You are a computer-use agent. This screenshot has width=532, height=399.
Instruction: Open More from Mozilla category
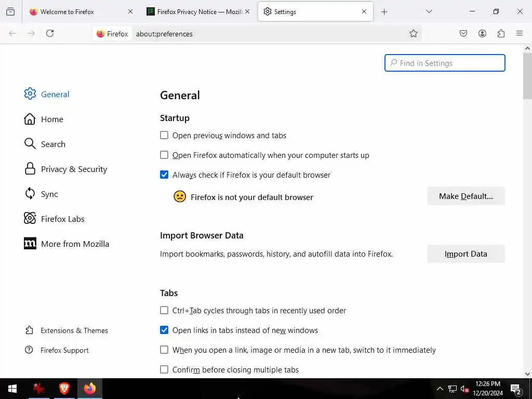[x=67, y=244]
